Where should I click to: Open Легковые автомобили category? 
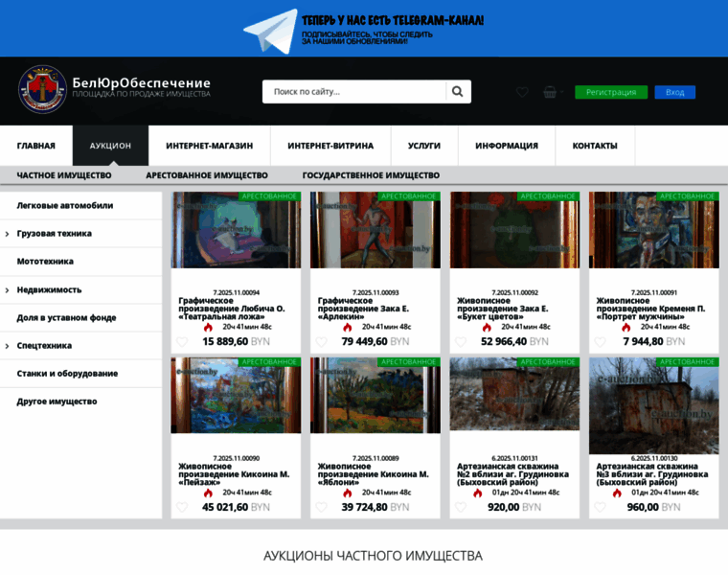[65, 205]
